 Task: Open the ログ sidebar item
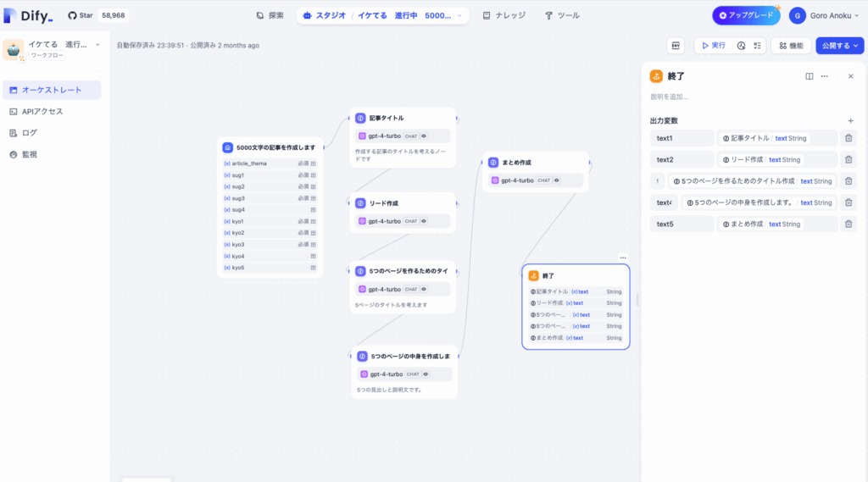pos(30,133)
